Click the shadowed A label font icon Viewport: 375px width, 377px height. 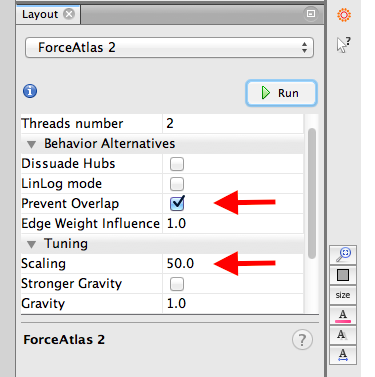343,335
